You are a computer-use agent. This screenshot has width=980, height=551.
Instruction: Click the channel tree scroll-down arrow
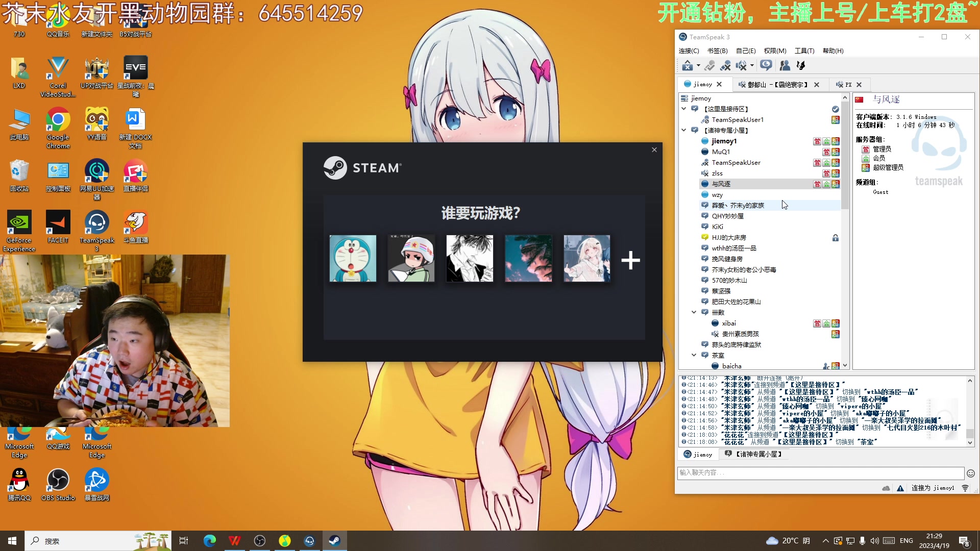[845, 365]
